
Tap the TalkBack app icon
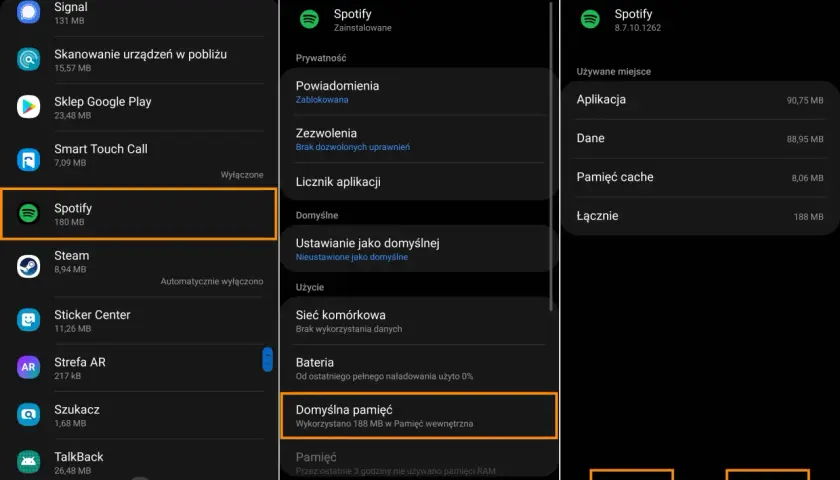tap(28, 462)
